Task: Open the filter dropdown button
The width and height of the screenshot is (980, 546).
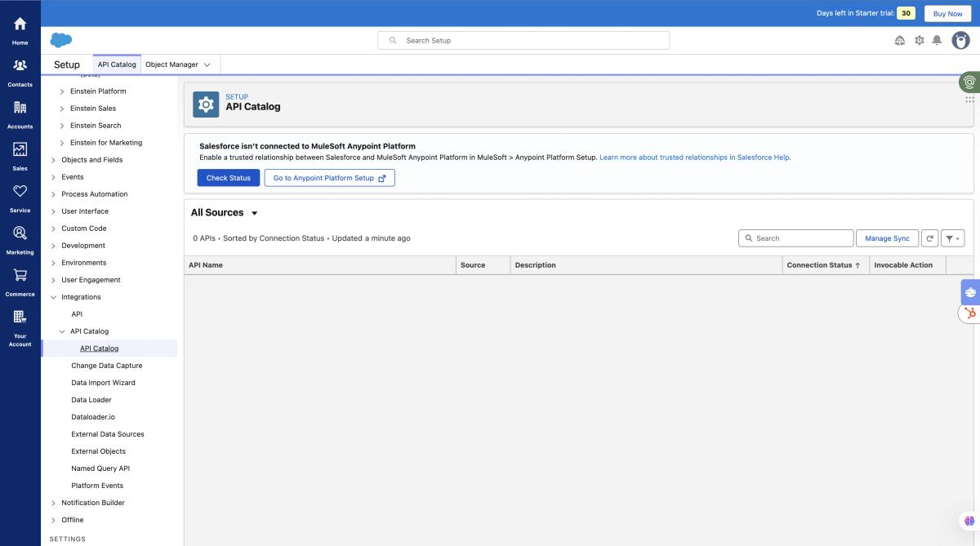Action: tap(953, 238)
